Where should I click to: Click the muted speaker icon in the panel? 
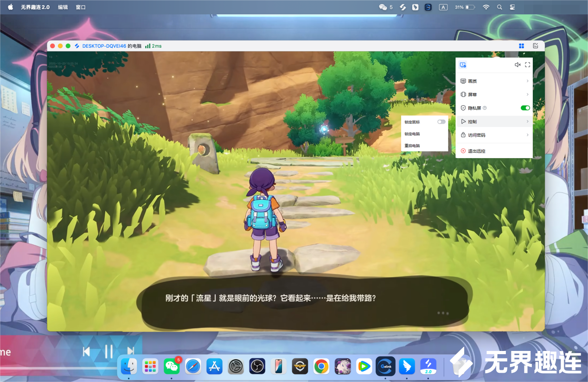pos(518,65)
